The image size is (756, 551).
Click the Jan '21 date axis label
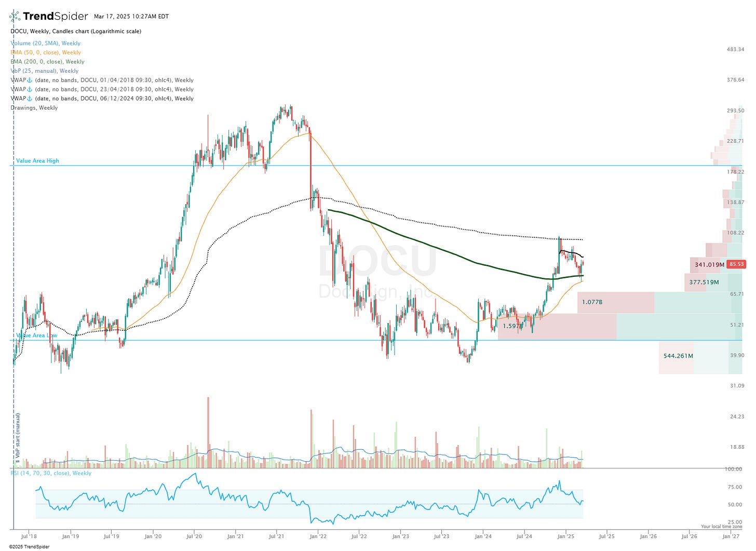click(x=235, y=536)
